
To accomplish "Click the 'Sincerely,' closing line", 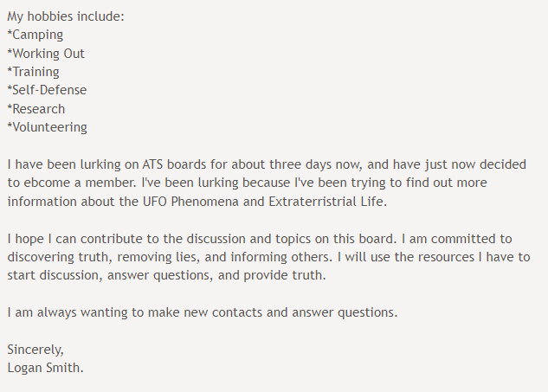I will (35, 350).
